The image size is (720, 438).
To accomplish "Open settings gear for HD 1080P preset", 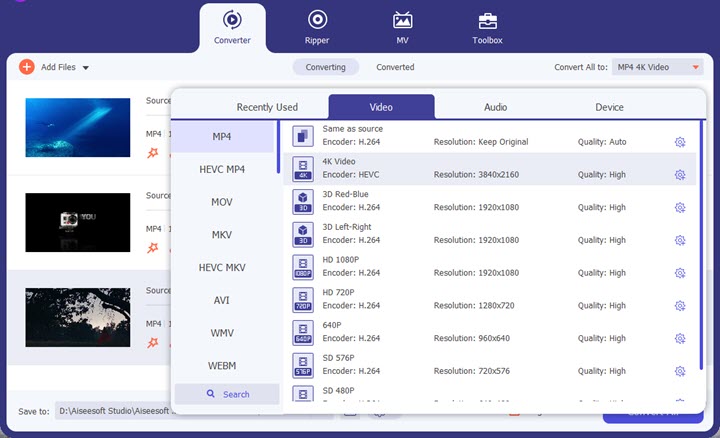I will (x=680, y=273).
